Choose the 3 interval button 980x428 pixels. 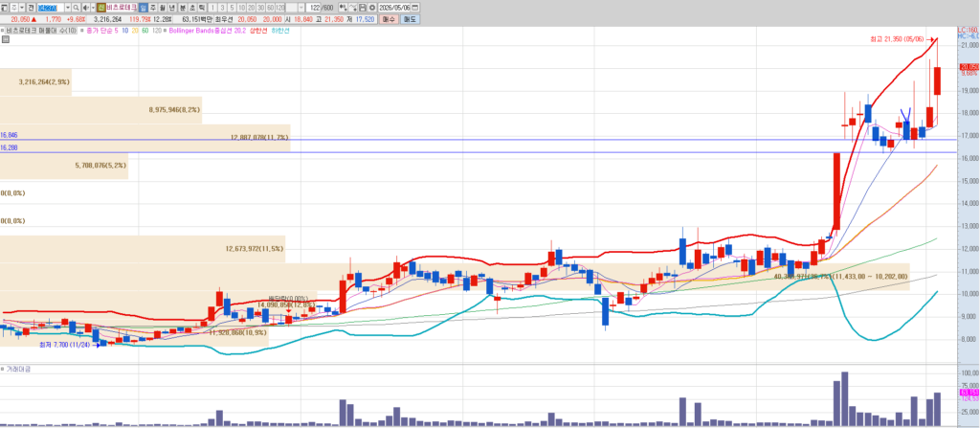[222, 8]
